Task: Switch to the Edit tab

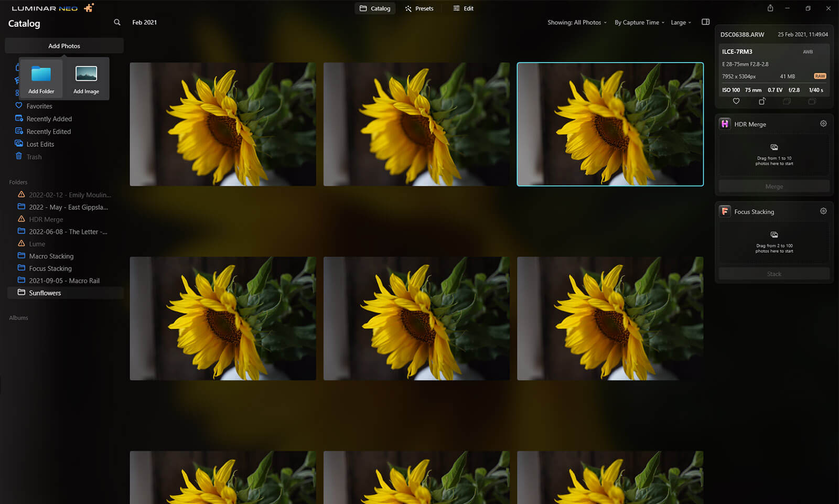Action: pos(464,8)
